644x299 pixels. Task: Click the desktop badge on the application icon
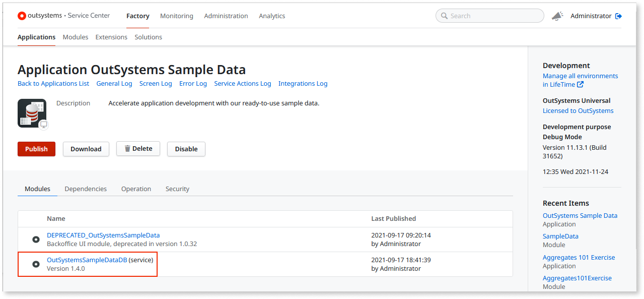[44, 124]
